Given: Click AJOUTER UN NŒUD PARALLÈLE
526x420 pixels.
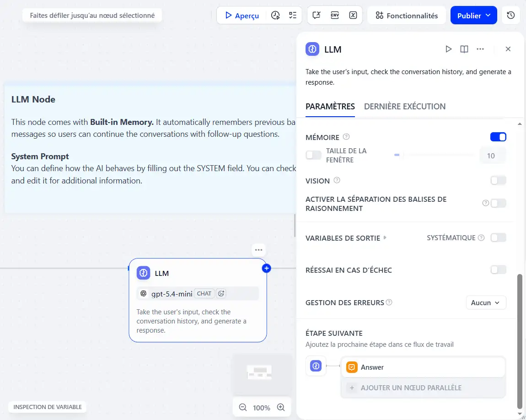Looking at the screenshot, I should pos(423,388).
